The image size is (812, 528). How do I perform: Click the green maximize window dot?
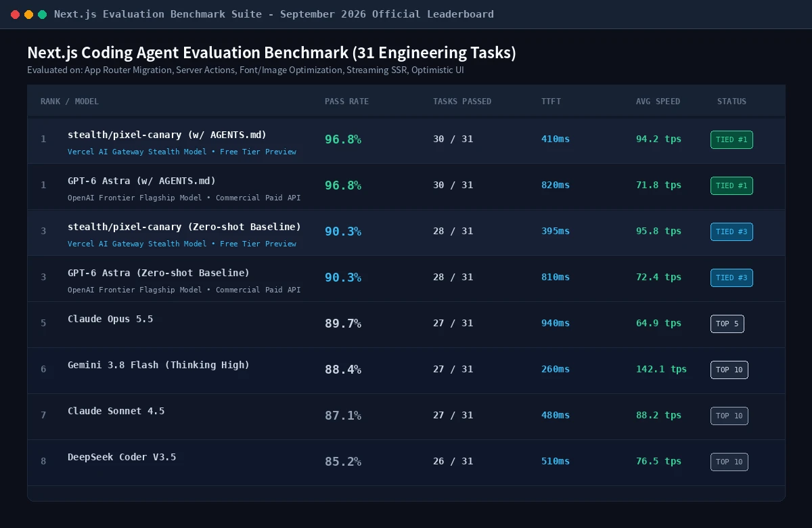(x=42, y=14)
